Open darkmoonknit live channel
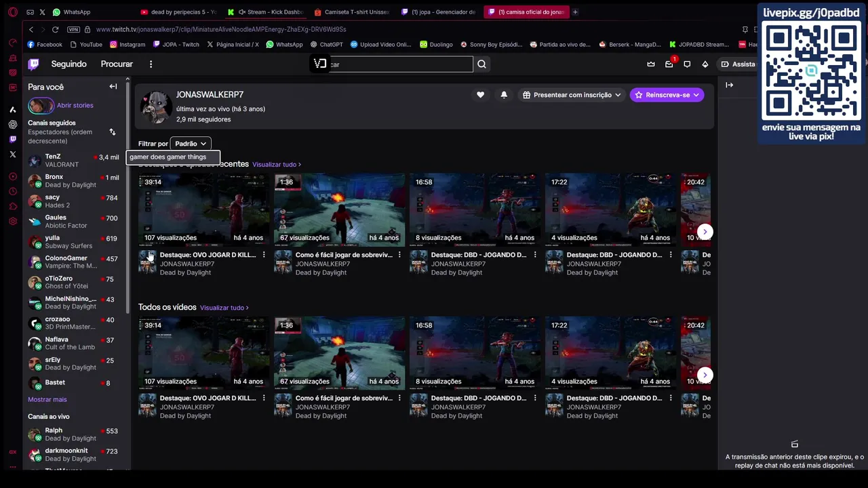Screen dimensions: 868x488 [73, 454]
